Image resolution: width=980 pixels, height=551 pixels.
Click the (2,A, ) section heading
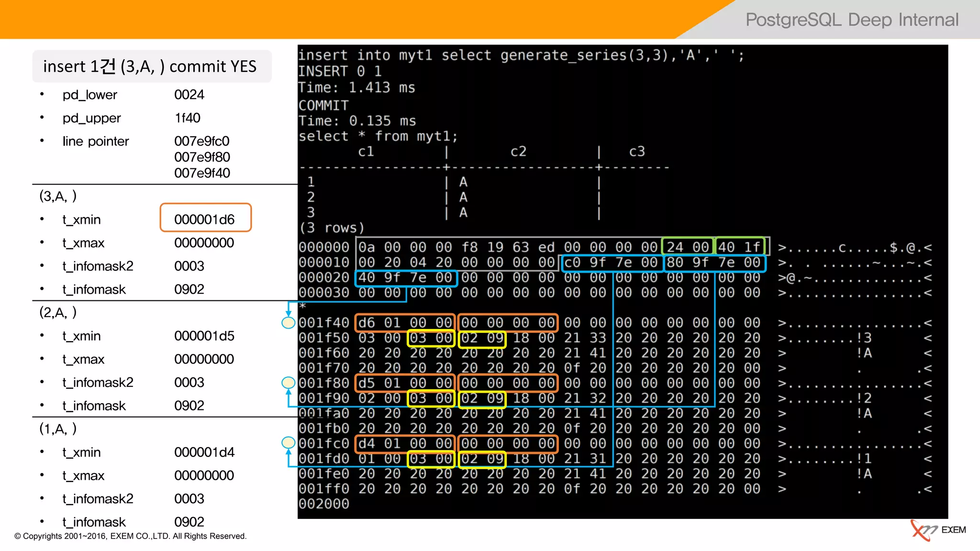pos(58,313)
